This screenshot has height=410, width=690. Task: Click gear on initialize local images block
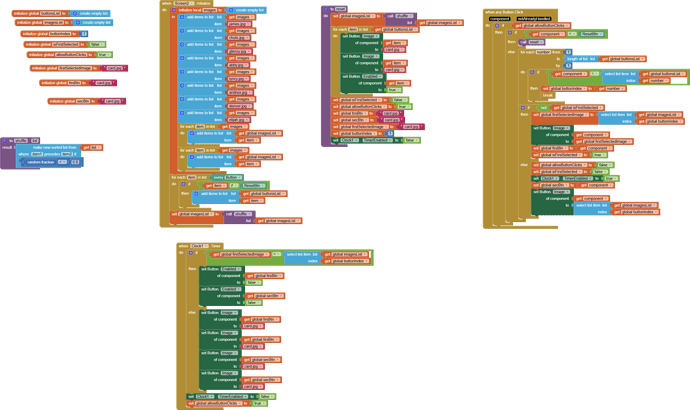pyautogui.click(x=174, y=10)
